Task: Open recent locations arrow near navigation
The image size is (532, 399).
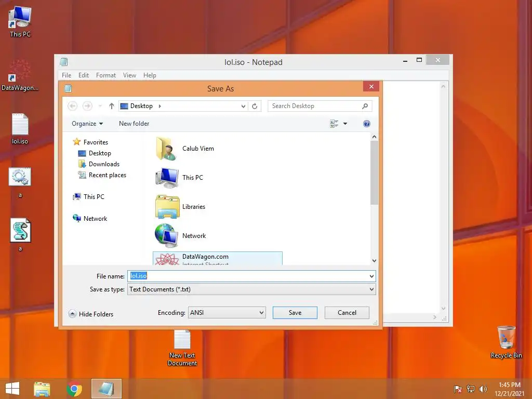Action: click(100, 106)
